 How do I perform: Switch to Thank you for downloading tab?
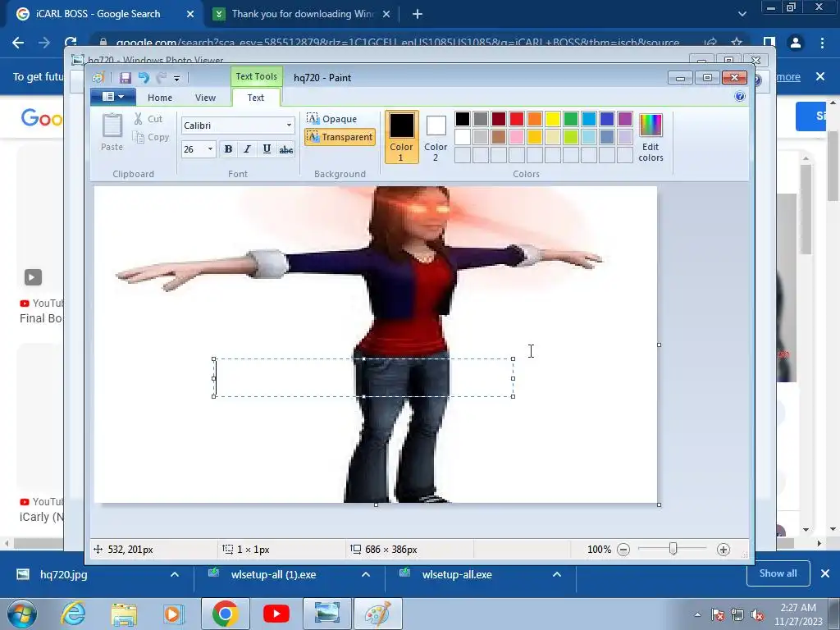click(303, 14)
